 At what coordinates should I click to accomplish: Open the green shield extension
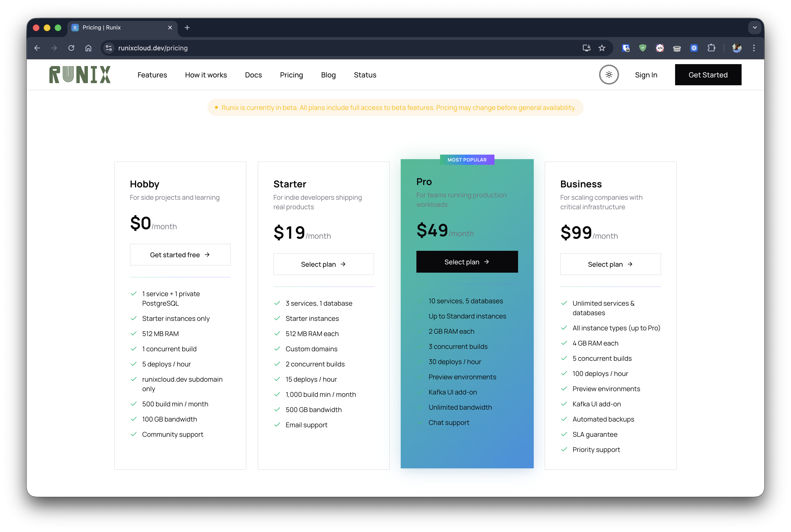(x=643, y=48)
